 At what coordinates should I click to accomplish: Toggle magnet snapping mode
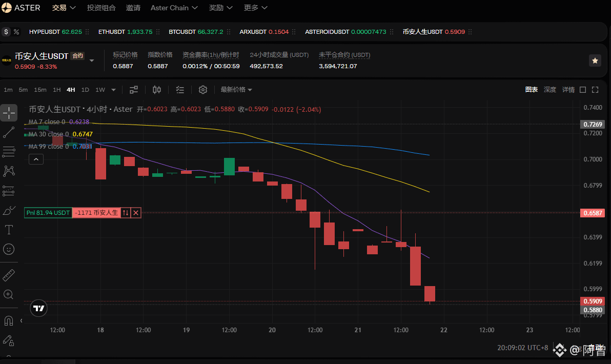[9, 321]
